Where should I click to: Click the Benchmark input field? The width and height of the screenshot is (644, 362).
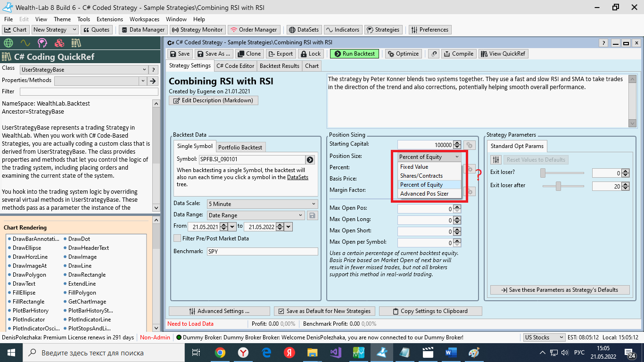point(262,252)
